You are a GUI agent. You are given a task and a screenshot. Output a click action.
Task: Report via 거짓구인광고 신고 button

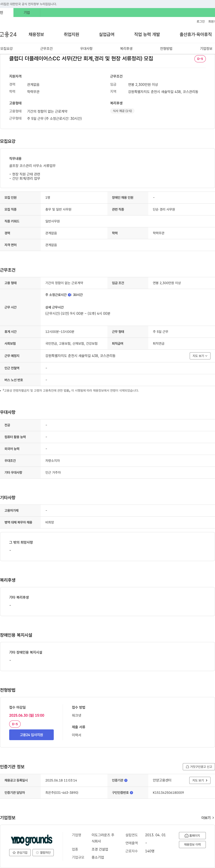coord(199,767)
